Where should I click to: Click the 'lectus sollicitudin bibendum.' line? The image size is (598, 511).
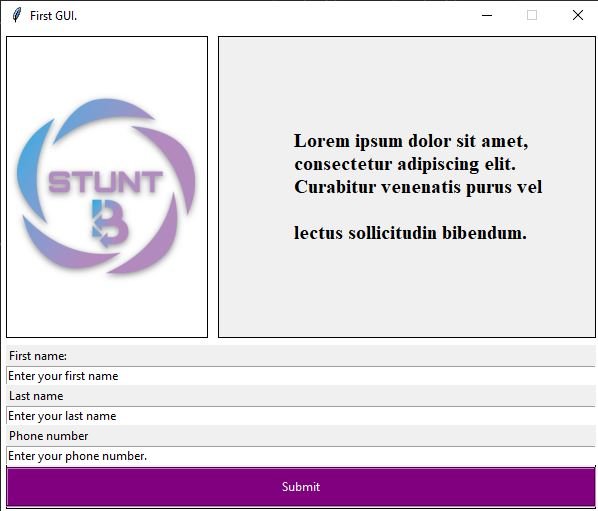click(x=410, y=233)
